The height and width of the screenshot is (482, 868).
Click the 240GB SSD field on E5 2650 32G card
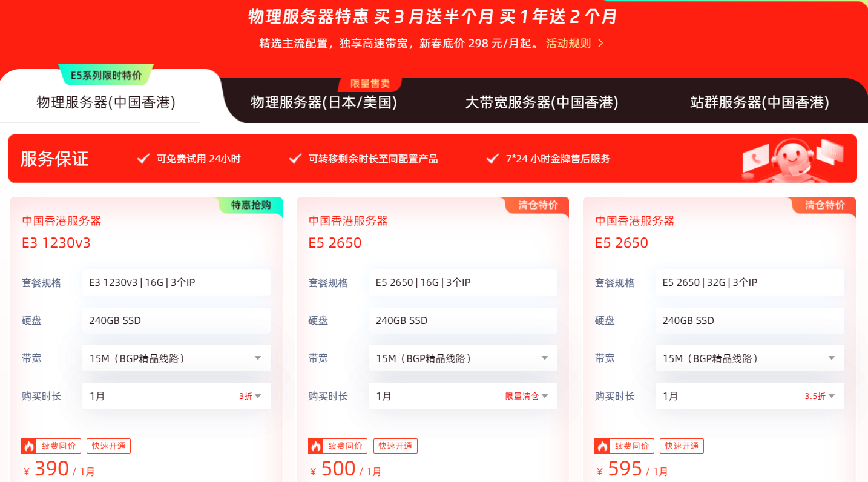(749, 320)
